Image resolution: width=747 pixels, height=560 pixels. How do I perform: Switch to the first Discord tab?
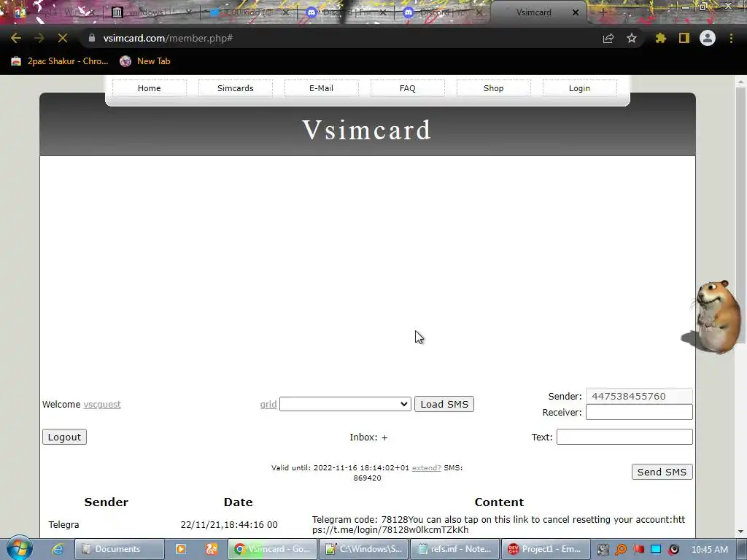click(x=345, y=12)
